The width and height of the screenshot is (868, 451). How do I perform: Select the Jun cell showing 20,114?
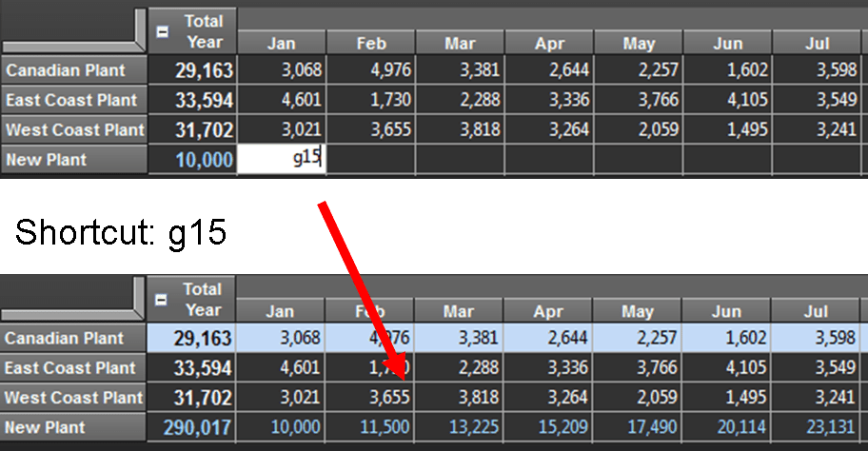click(727, 428)
